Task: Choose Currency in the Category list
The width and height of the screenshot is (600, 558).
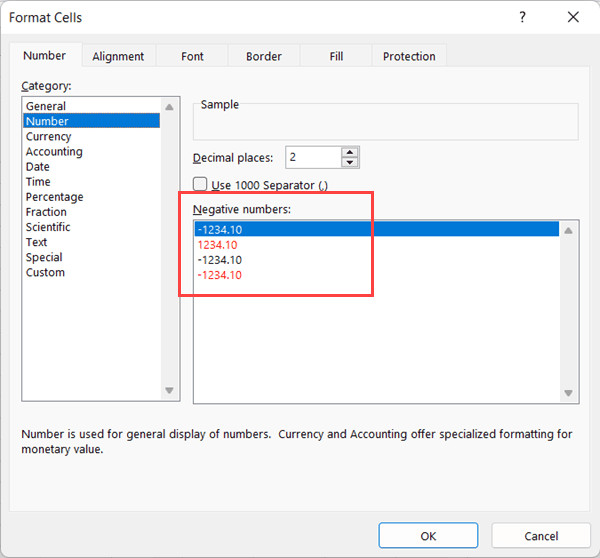Action: pos(48,136)
